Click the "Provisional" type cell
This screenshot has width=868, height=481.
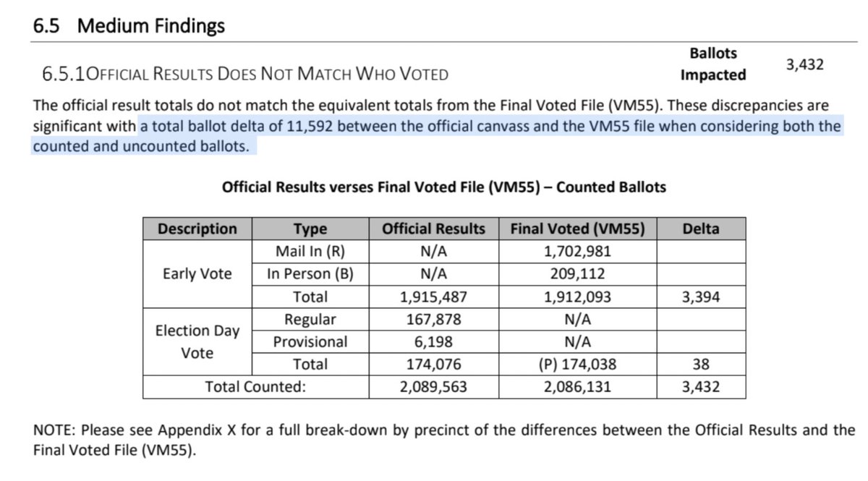tap(310, 341)
